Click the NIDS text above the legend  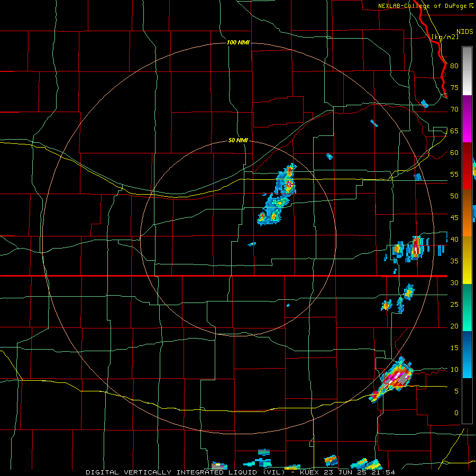pos(464,32)
